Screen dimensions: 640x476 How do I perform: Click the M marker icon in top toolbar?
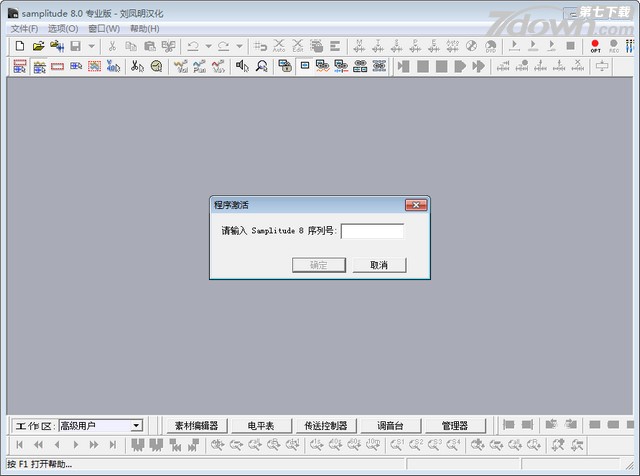pos(359,46)
